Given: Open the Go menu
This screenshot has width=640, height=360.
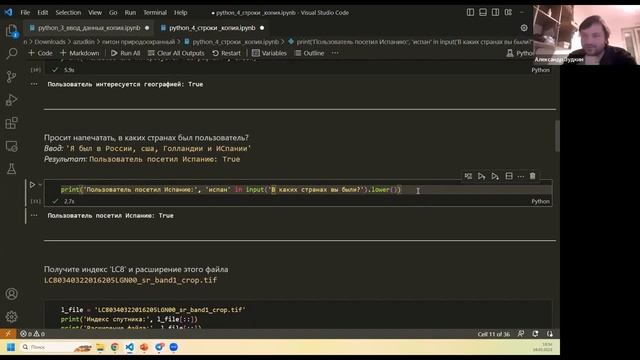Looking at the screenshot, I should tap(113, 13).
